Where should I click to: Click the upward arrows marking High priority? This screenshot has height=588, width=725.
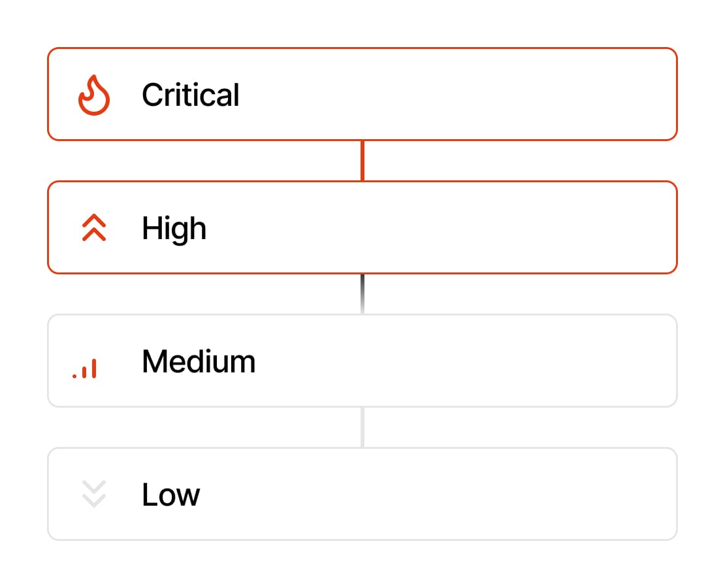[93, 228]
